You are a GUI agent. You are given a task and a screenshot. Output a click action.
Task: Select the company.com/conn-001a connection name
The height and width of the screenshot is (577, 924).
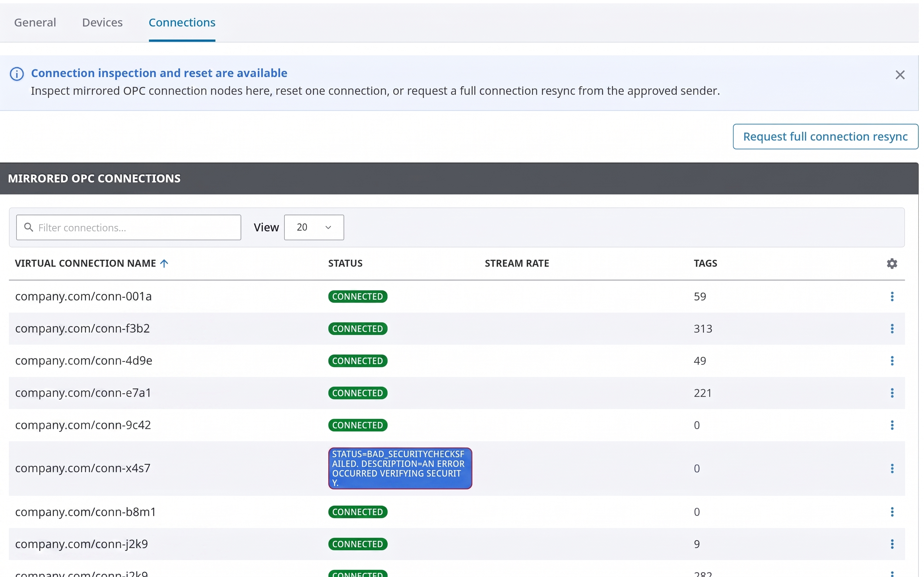pos(83,297)
